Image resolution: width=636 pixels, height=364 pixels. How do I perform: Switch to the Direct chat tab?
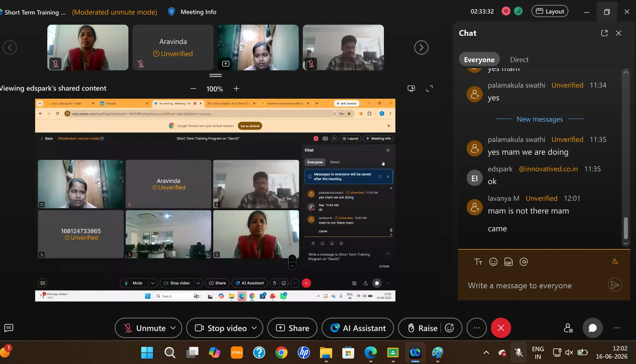pyautogui.click(x=519, y=59)
